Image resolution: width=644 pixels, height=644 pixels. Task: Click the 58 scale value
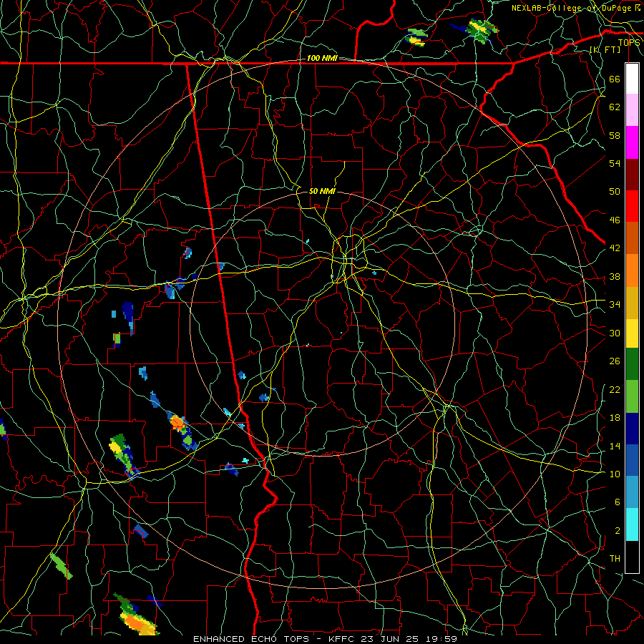tap(615, 135)
